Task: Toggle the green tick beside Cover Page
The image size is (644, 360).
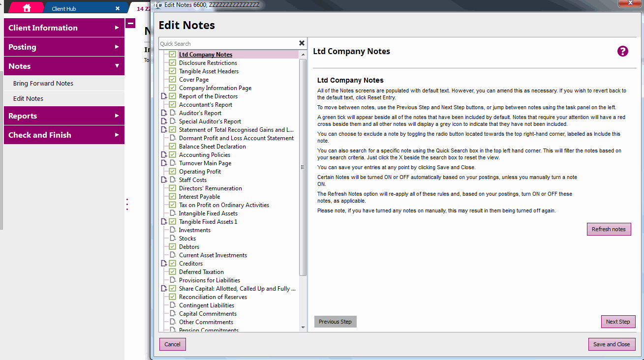Action: [172, 80]
